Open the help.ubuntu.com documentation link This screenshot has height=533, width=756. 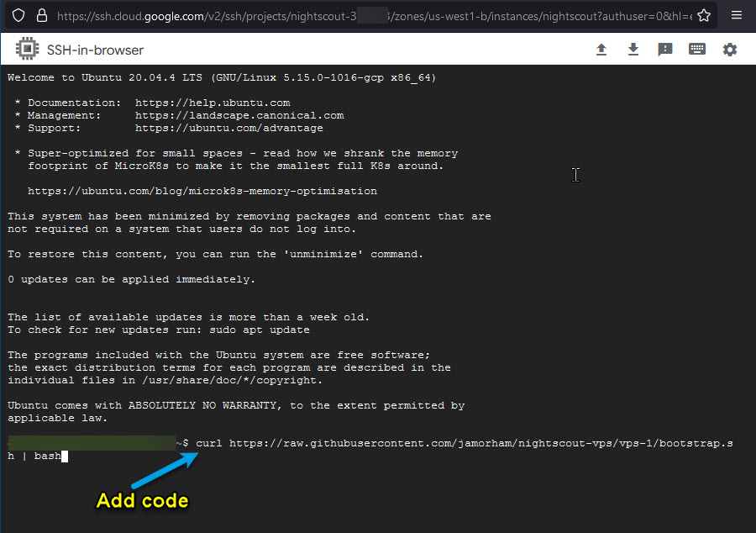213,103
